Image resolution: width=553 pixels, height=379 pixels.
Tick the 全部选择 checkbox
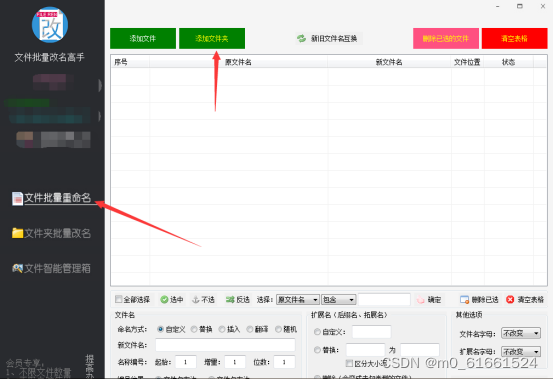click(x=119, y=299)
